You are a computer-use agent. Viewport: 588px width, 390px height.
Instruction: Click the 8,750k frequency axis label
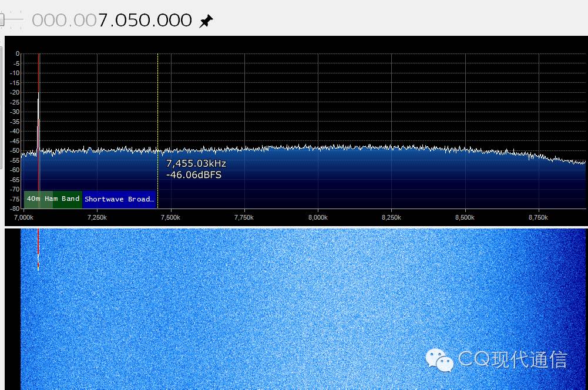point(538,218)
